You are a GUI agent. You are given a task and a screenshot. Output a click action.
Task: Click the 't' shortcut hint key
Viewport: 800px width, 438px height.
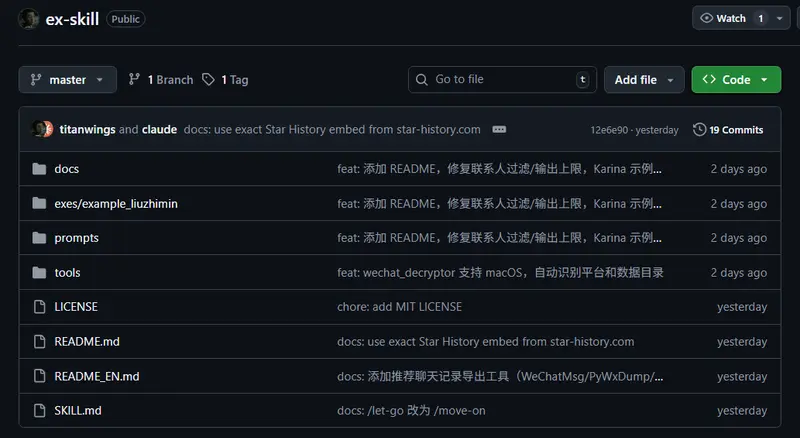(x=583, y=80)
